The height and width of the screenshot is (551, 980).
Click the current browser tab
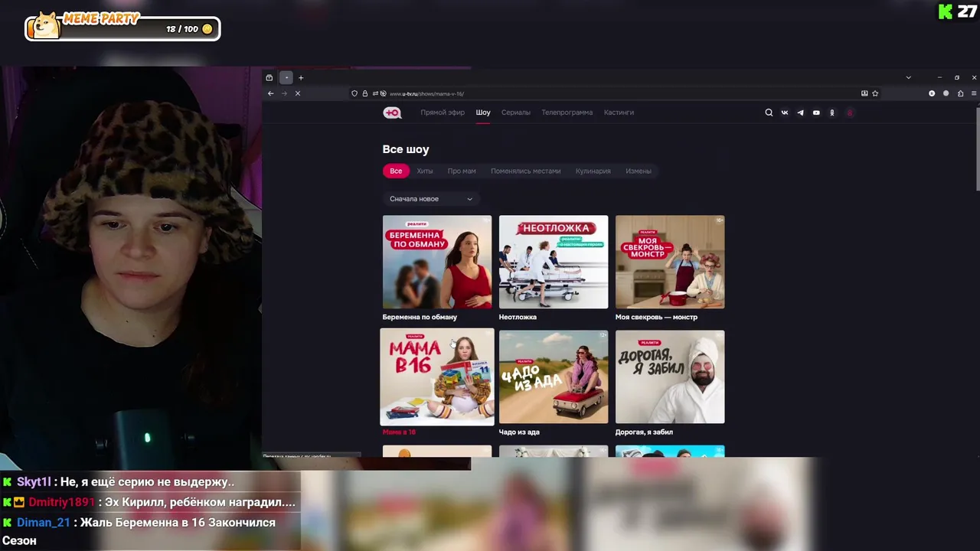tap(286, 77)
